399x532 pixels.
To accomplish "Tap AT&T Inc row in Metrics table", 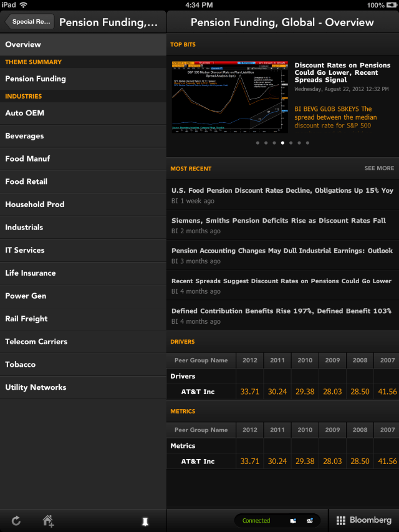I will point(282,462).
